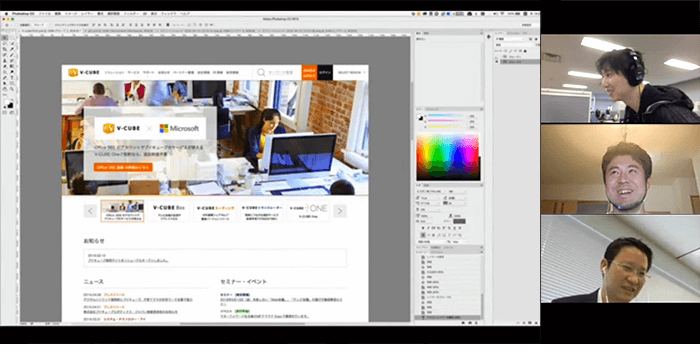Open the font size dropdown in Character panel

[x=430, y=198]
